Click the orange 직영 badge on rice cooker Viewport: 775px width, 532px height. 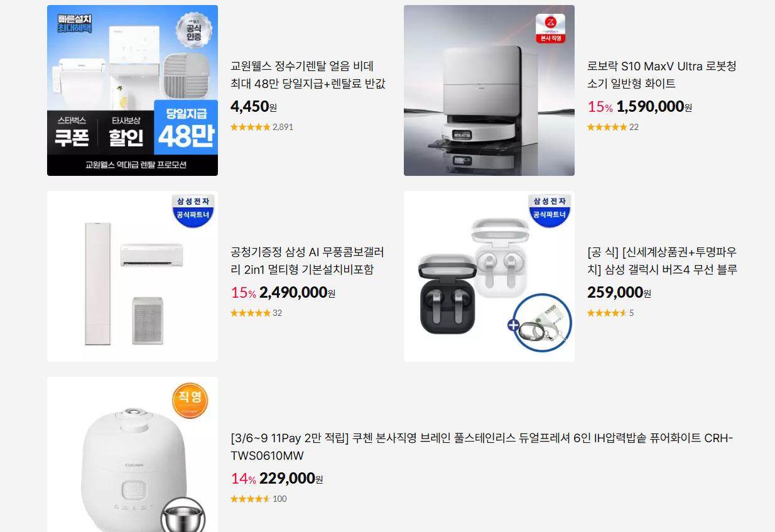pyautogui.click(x=190, y=401)
